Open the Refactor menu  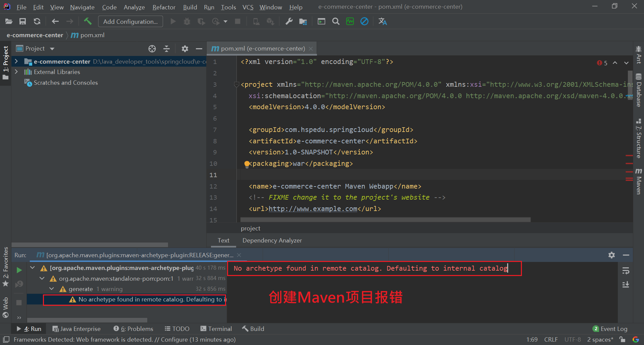(x=164, y=7)
